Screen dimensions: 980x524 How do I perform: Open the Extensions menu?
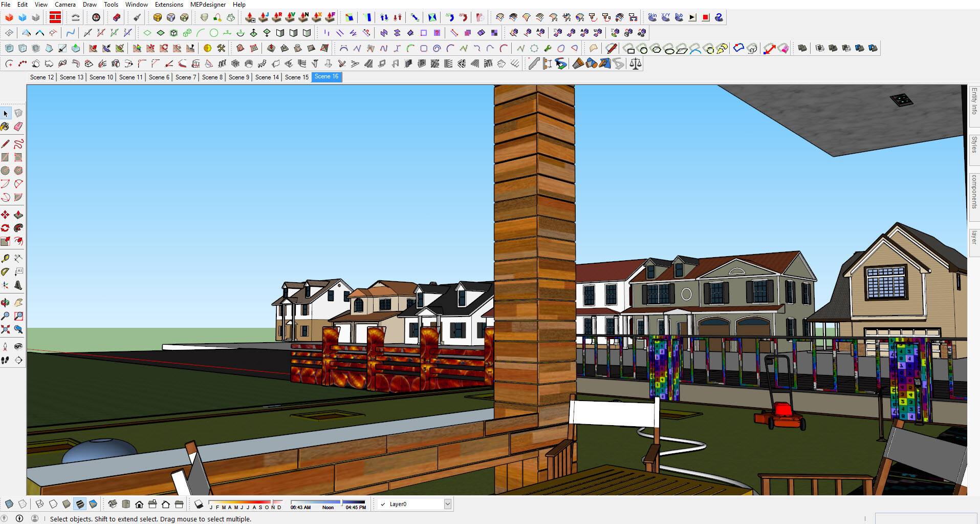(x=169, y=5)
